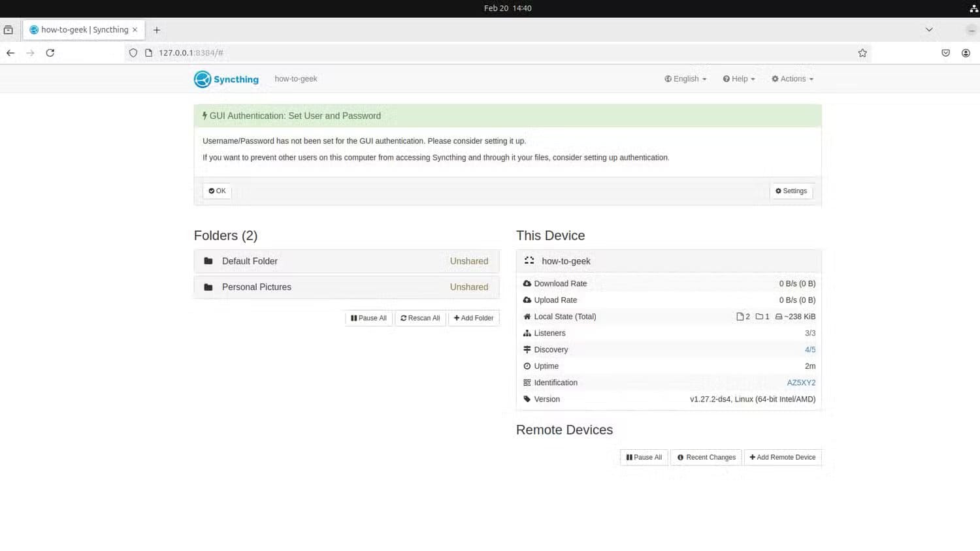The image size is (980, 551).
Task: Click the Feb 20 14:40 clock
Action: [x=508, y=8]
